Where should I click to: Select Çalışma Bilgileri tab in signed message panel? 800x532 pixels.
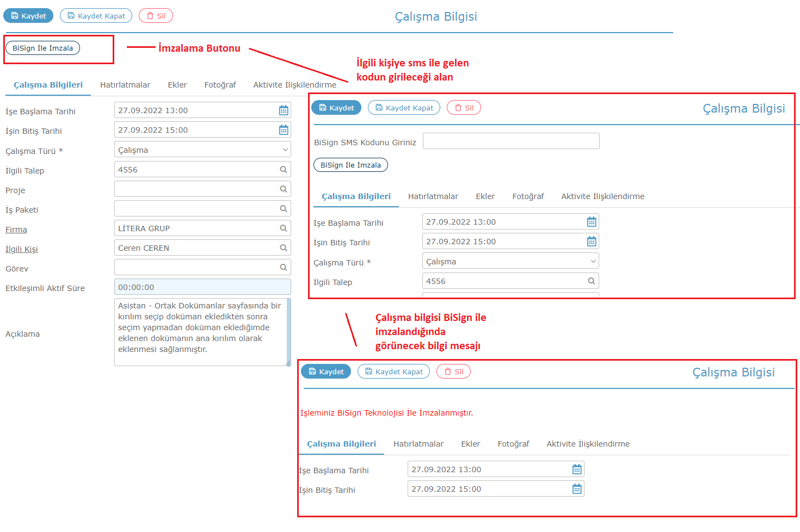341,444
